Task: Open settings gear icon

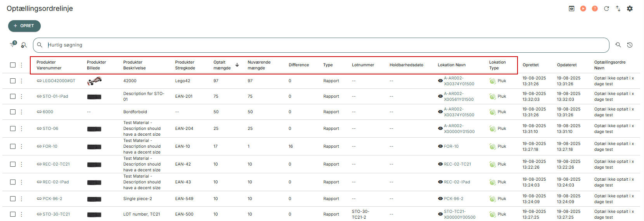Action: [x=630, y=9]
